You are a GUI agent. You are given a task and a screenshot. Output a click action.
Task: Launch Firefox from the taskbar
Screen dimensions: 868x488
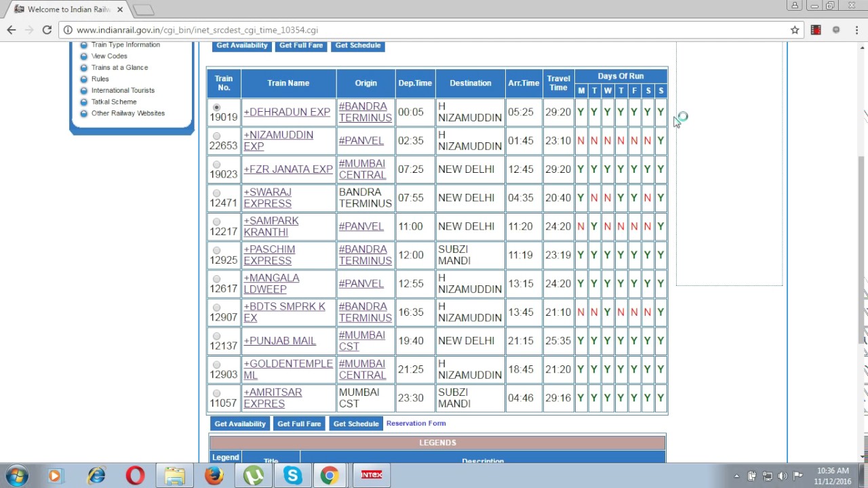pos(214,475)
